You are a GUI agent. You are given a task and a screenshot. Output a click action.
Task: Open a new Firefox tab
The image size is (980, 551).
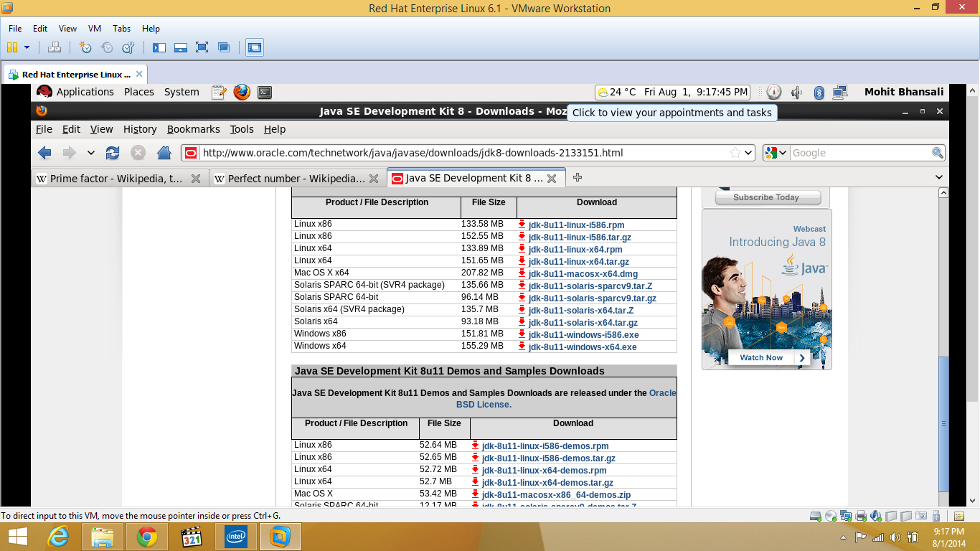pos(578,177)
